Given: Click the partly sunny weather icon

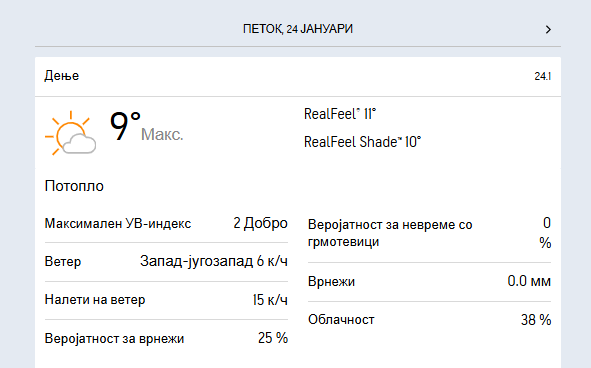Looking at the screenshot, I should (x=70, y=133).
